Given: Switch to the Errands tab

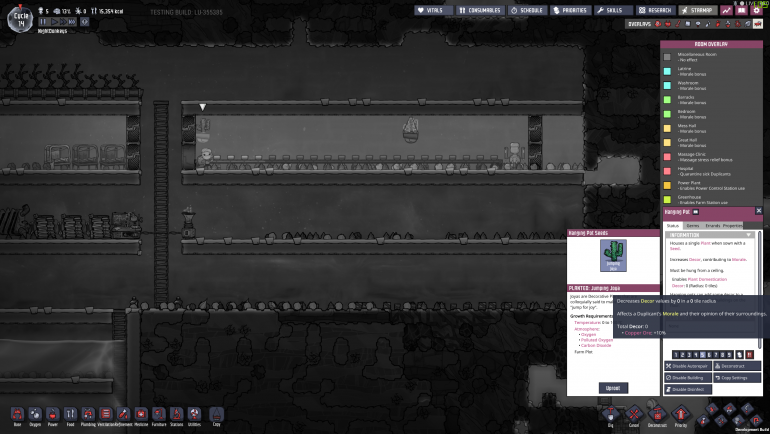Looking at the screenshot, I should click(713, 226).
